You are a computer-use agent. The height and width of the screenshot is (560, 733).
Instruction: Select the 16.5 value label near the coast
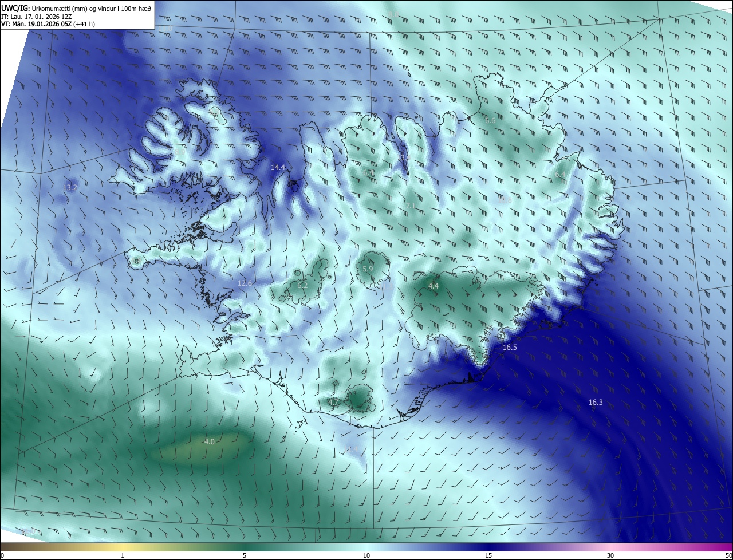tap(510, 348)
